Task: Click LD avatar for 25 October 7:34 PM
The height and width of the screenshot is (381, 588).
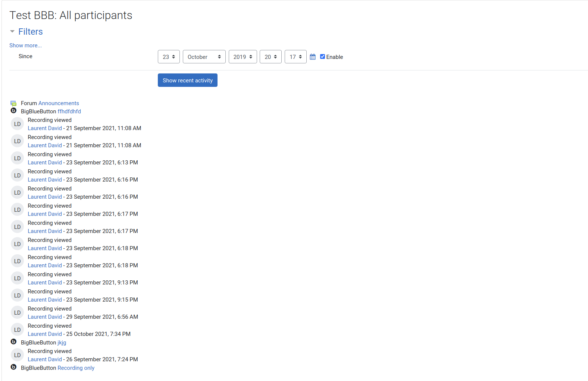Action: click(17, 330)
